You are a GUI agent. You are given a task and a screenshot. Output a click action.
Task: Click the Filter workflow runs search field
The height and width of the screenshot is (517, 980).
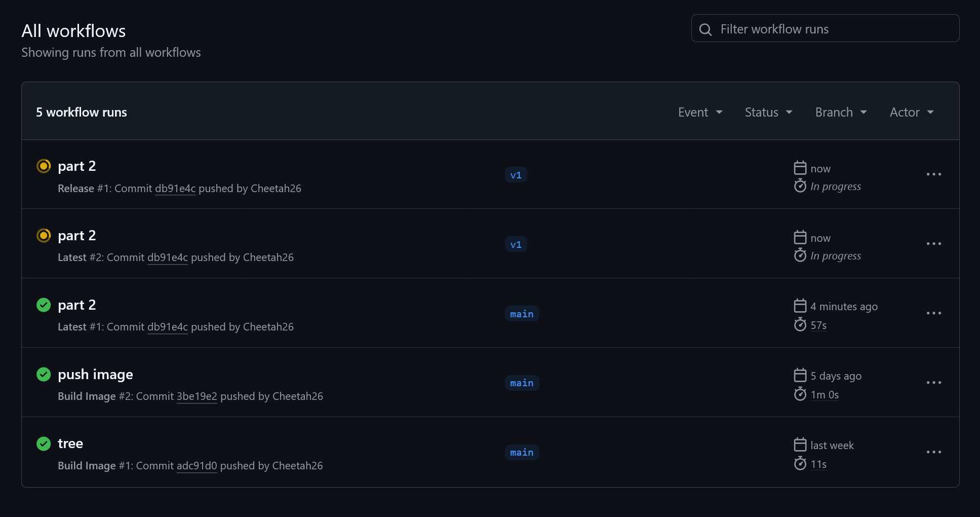825,28
